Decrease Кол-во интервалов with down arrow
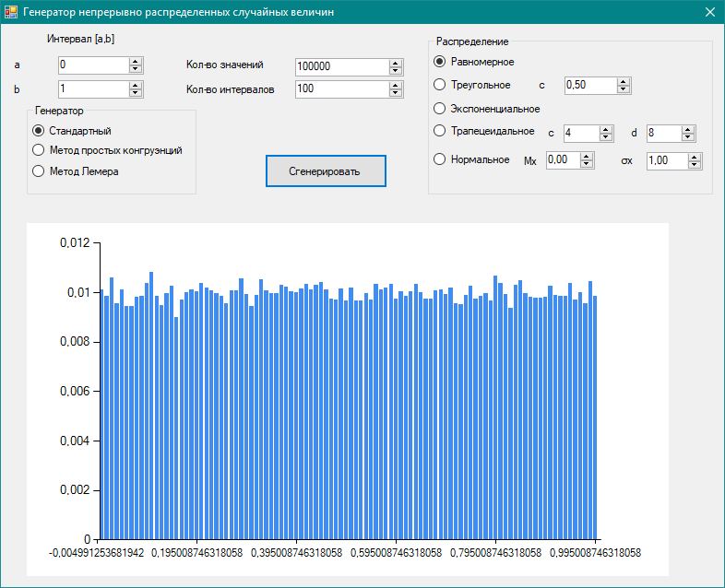725x588 pixels. [396, 93]
